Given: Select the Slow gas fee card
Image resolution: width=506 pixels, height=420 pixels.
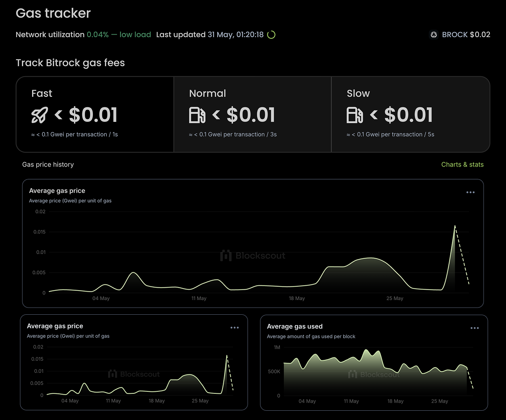Looking at the screenshot, I should [x=410, y=115].
